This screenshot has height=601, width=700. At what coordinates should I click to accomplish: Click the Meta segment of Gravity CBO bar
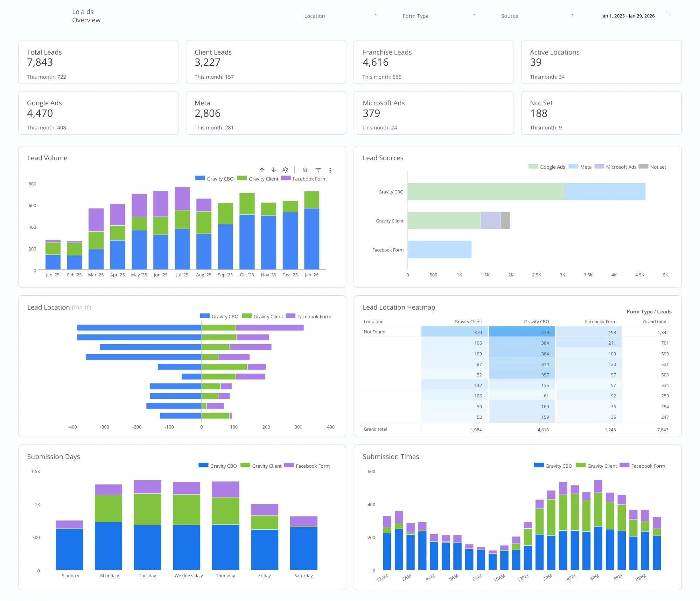click(x=605, y=191)
